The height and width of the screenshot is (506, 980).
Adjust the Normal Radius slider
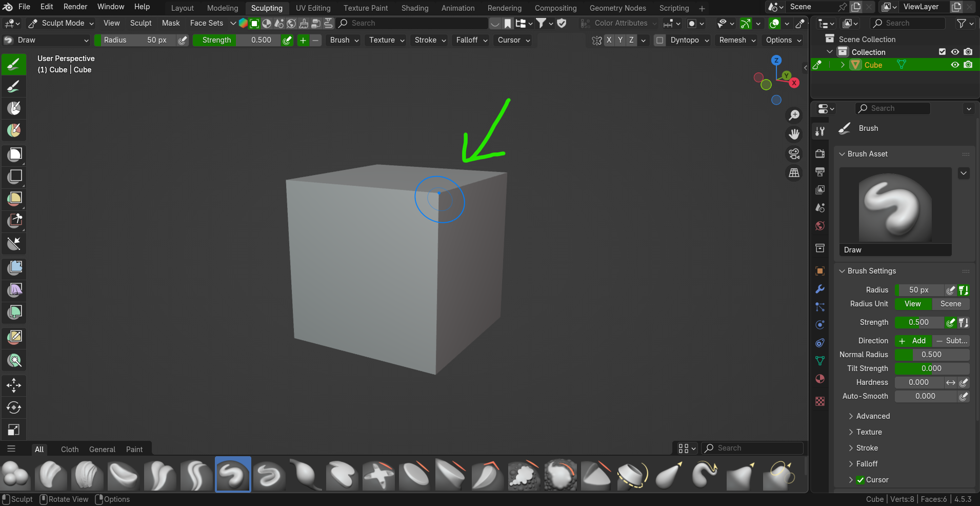click(932, 355)
